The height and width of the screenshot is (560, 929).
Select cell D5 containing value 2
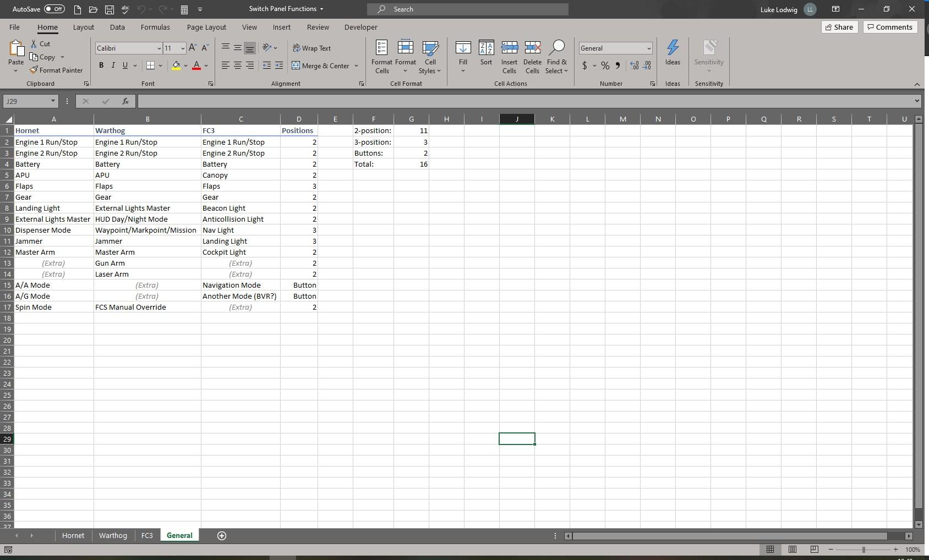coord(299,175)
